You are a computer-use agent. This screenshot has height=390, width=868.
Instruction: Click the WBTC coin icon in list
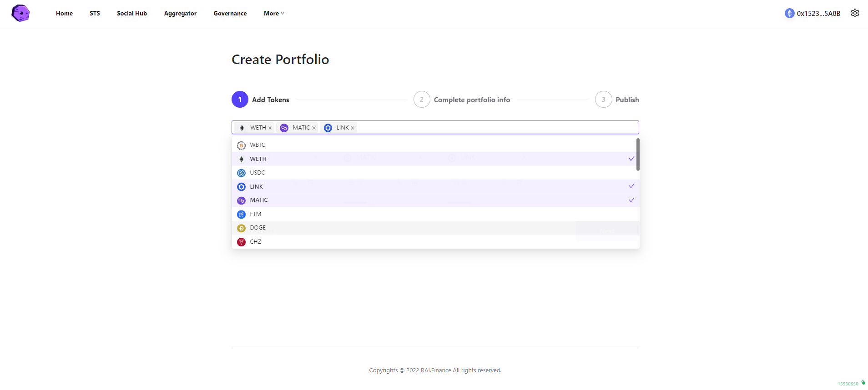coord(241,145)
